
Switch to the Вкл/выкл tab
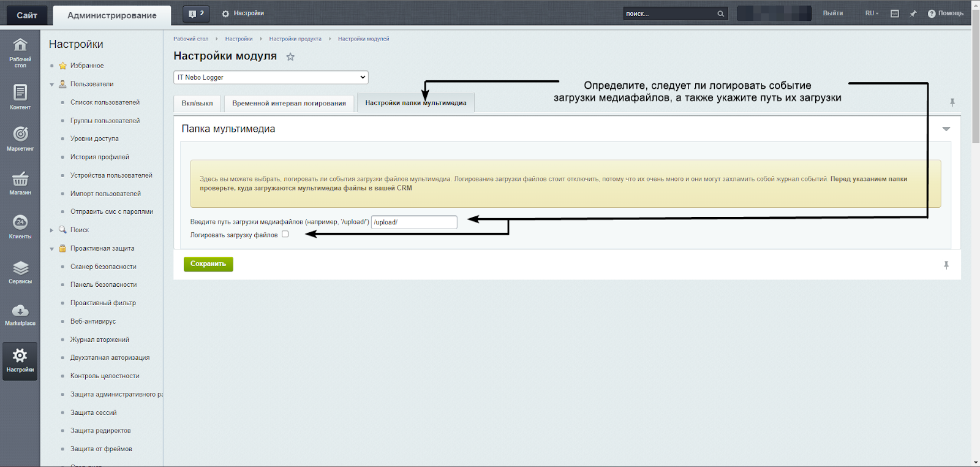tap(197, 104)
